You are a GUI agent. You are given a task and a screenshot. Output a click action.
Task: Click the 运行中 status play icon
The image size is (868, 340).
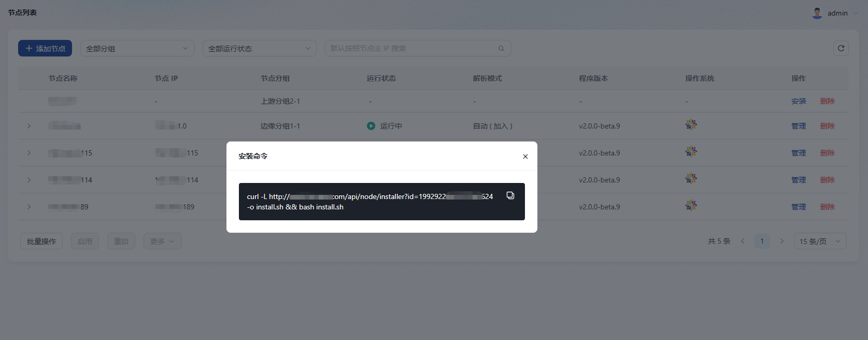coord(371,126)
